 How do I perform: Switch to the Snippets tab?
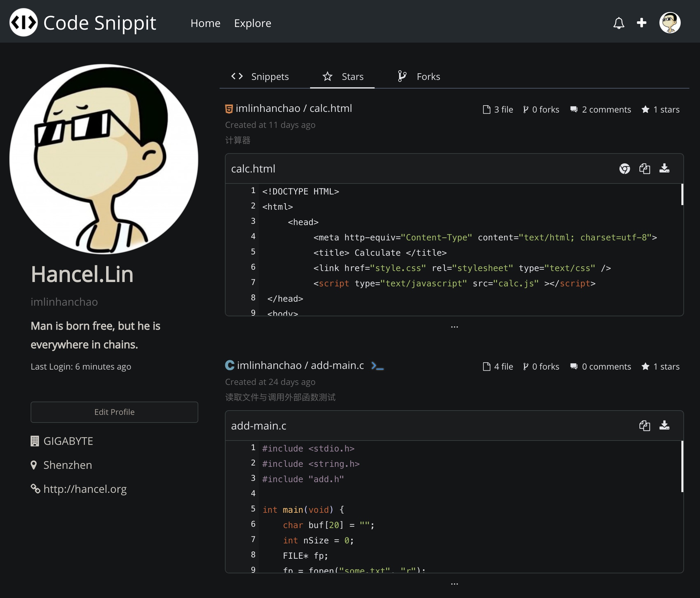(x=260, y=77)
